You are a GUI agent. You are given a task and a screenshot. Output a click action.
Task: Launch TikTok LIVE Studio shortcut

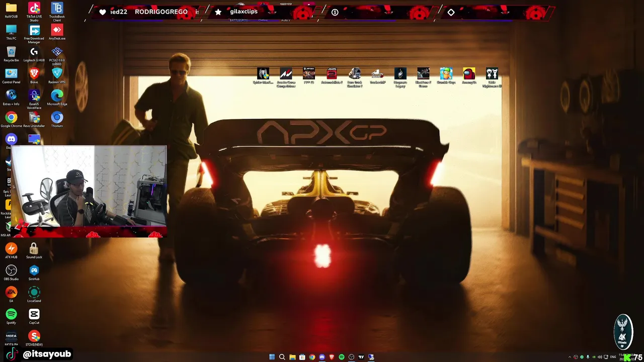click(x=34, y=12)
